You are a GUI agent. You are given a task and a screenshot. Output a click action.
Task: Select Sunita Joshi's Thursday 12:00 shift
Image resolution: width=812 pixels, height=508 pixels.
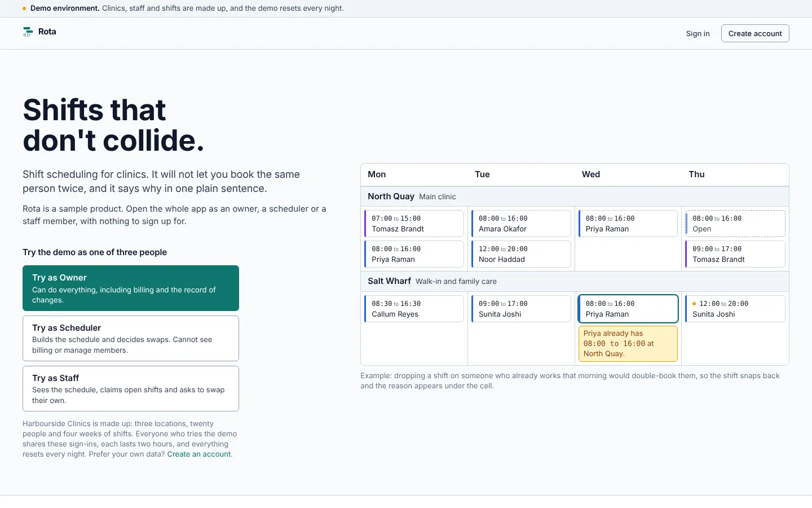click(735, 309)
